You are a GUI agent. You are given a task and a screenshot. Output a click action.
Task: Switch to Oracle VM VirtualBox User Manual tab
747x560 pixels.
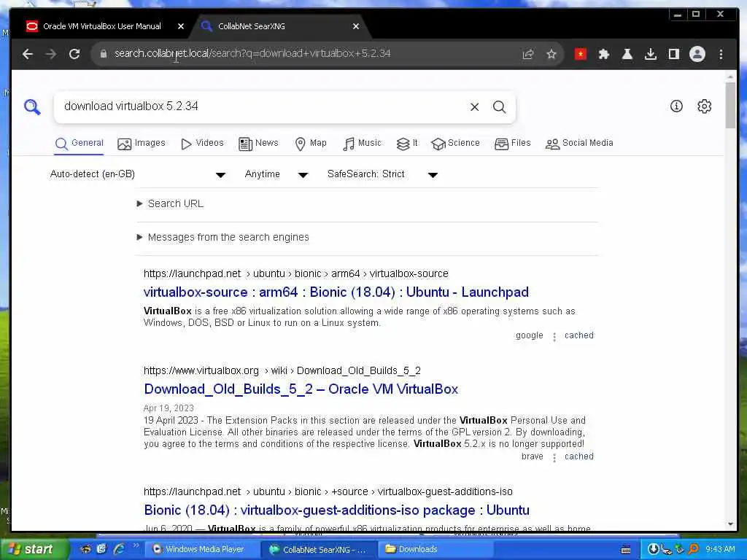pos(102,27)
